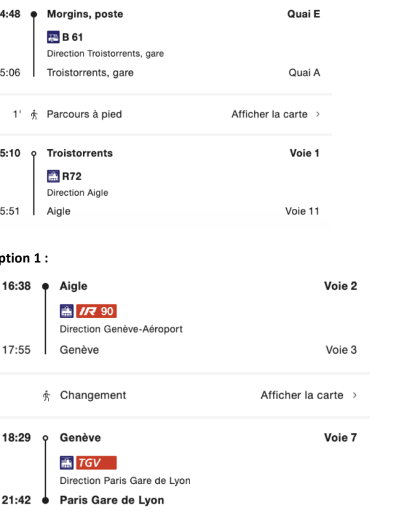
Task: Click the Troistorrents departure stop at Voie 1
Action: click(x=80, y=153)
